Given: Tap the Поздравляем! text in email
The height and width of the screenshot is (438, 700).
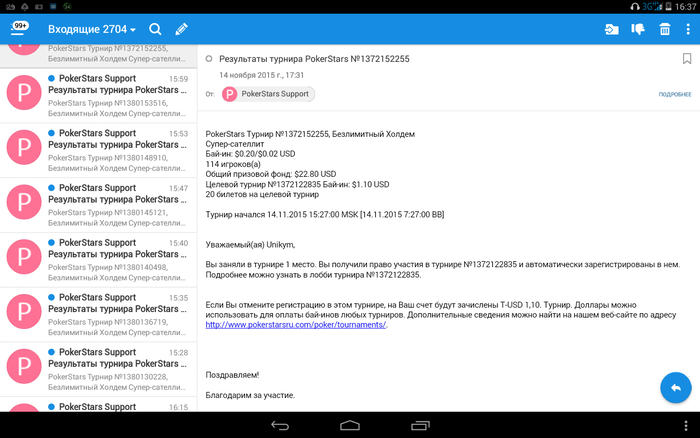Looking at the screenshot, I should tap(232, 375).
